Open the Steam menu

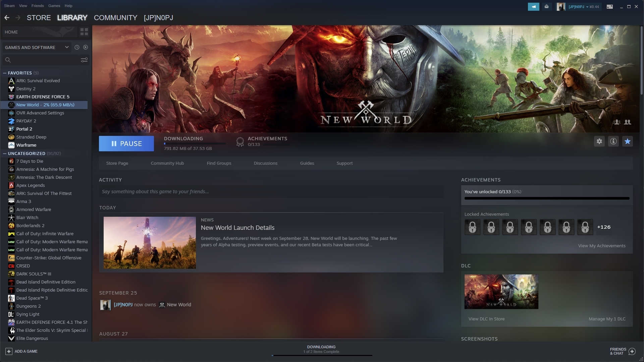(9, 6)
